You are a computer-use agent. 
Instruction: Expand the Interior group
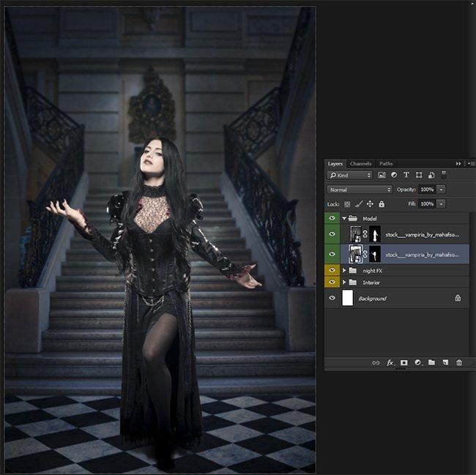(344, 282)
